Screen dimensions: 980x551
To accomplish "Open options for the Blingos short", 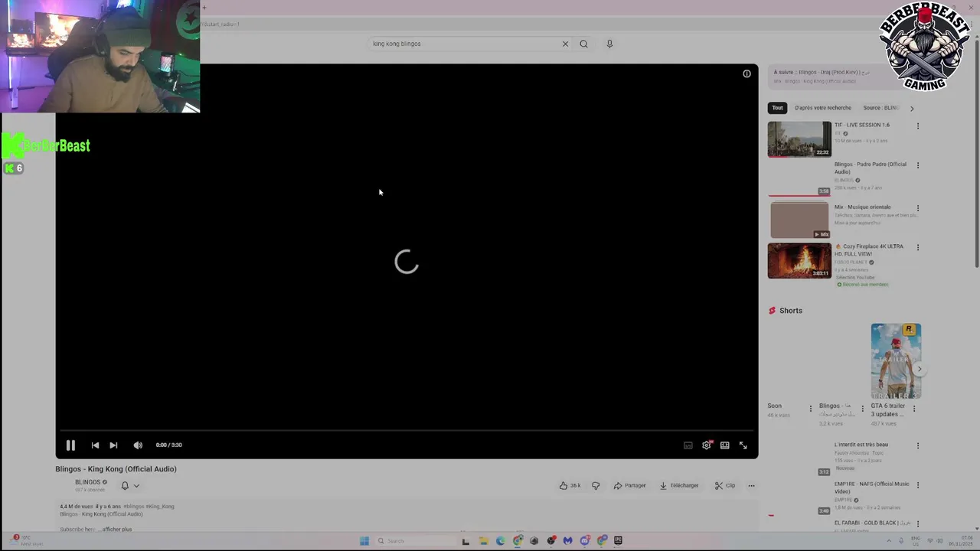I will 862,409.
